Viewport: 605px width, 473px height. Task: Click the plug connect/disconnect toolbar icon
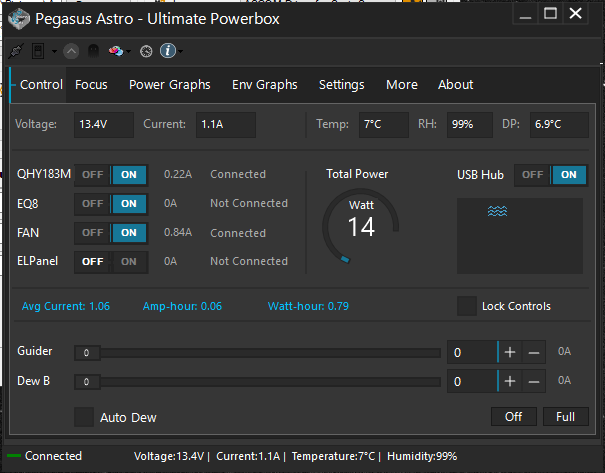[x=16, y=51]
